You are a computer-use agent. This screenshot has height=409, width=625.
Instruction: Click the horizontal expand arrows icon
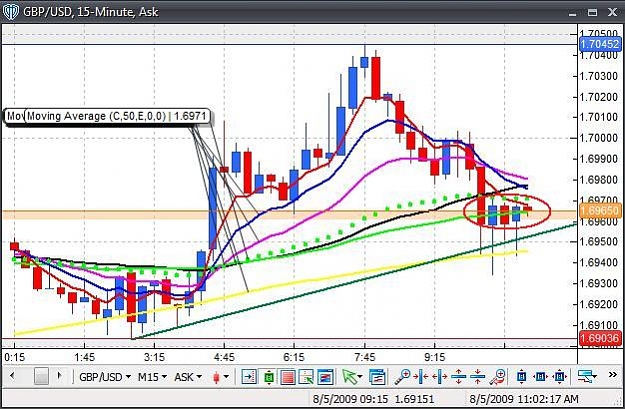tap(440, 377)
